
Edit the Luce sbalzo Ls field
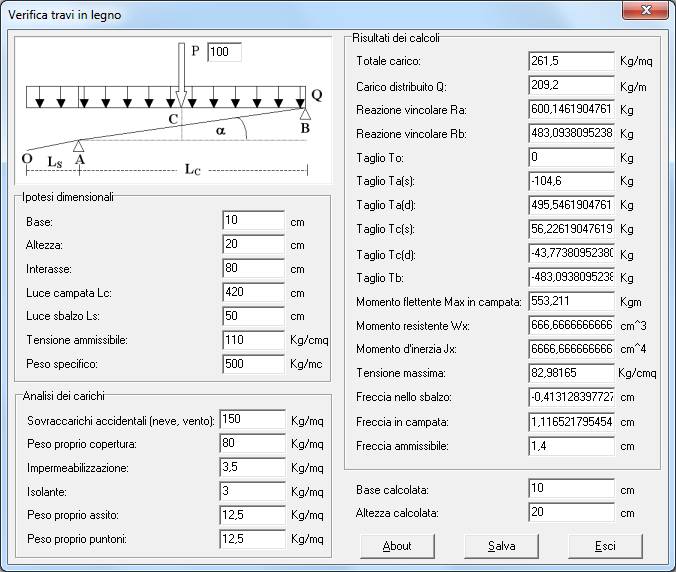pos(254,316)
